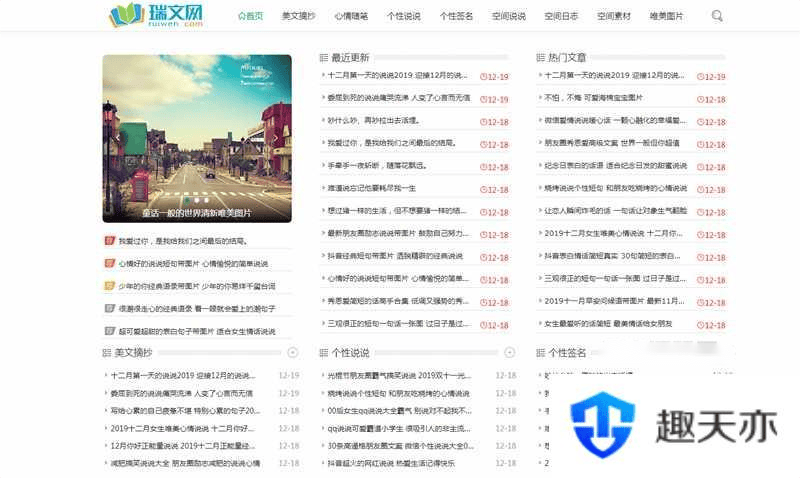Open 女生最爱听的话简短 article
Image resolution: width=800 pixels, height=478 pixels.
608,323
